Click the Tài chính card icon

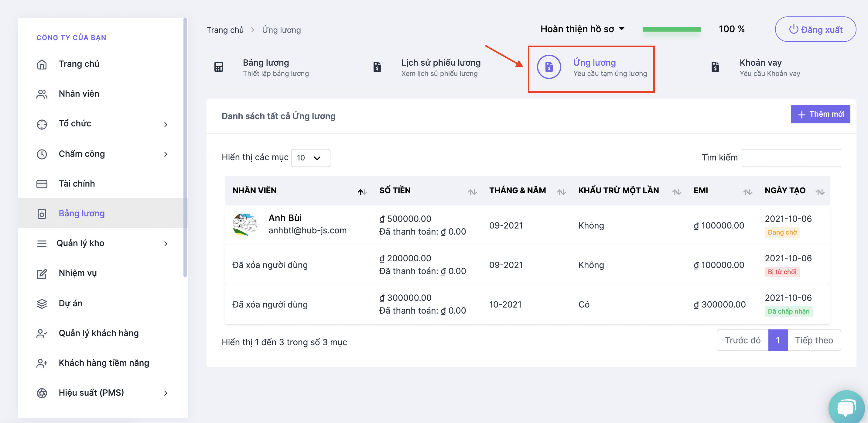(42, 184)
